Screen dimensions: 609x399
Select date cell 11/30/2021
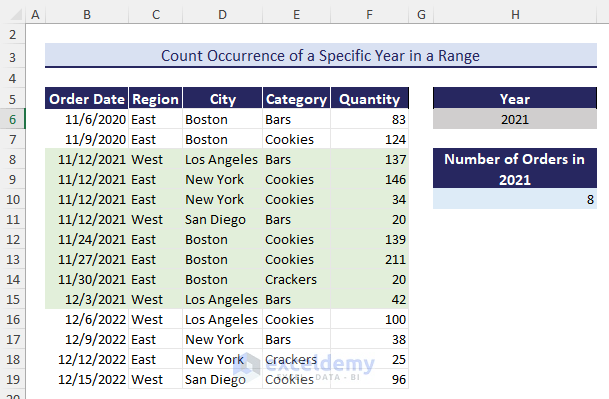point(87,279)
